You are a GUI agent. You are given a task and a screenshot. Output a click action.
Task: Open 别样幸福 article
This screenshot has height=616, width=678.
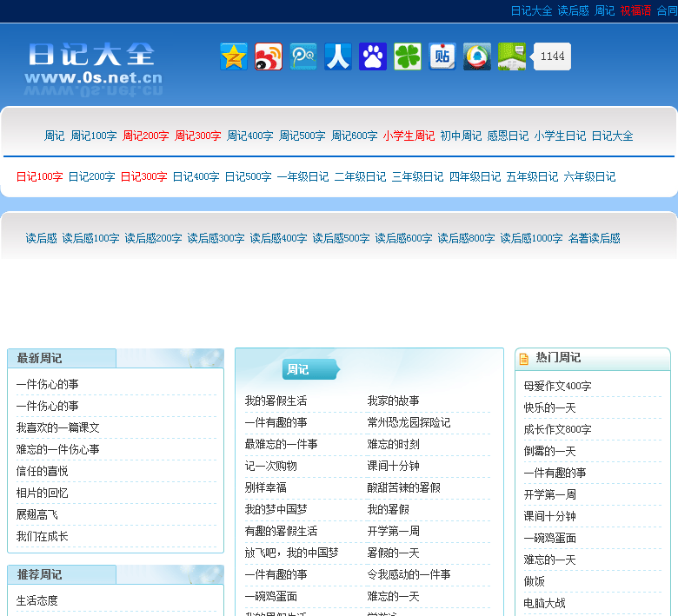(x=265, y=487)
